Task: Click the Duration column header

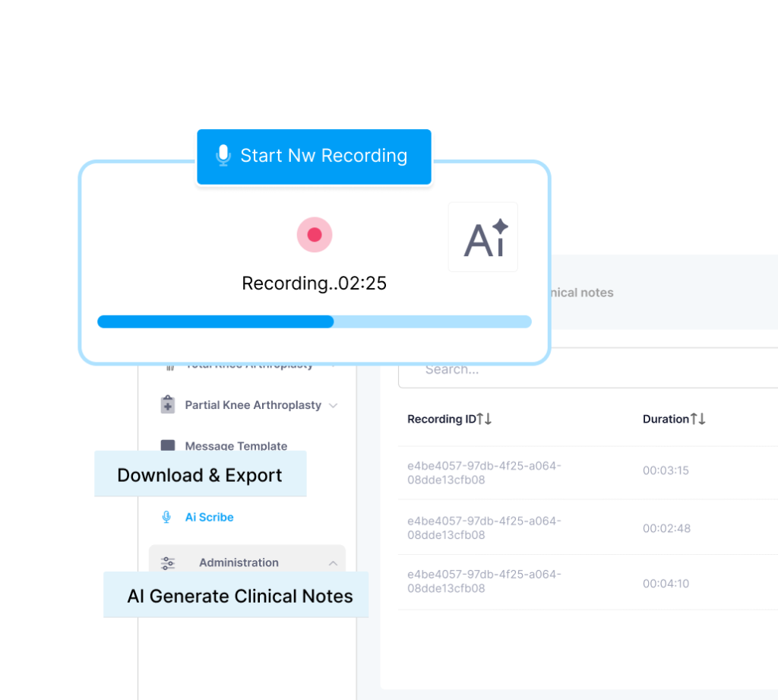Action: pos(666,419)
